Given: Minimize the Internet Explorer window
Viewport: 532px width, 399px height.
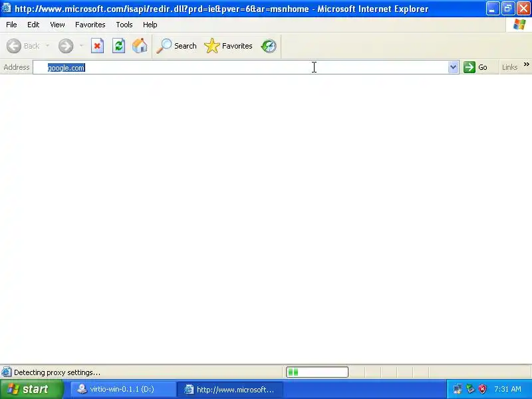Looking at the screenshot, I should pos(492,9).
